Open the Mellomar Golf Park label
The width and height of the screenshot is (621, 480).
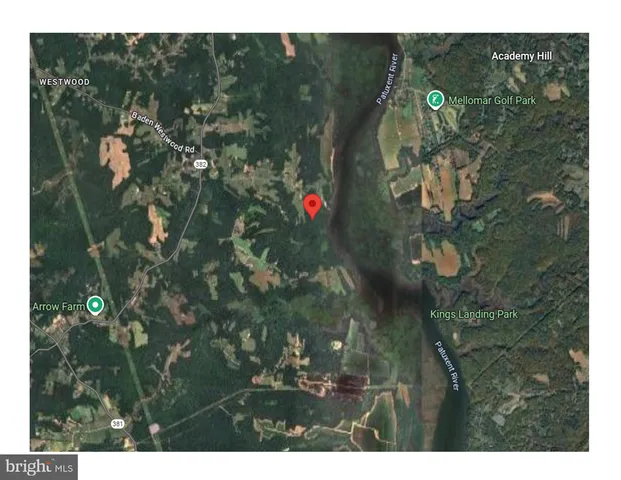click(x=492, y=101)
